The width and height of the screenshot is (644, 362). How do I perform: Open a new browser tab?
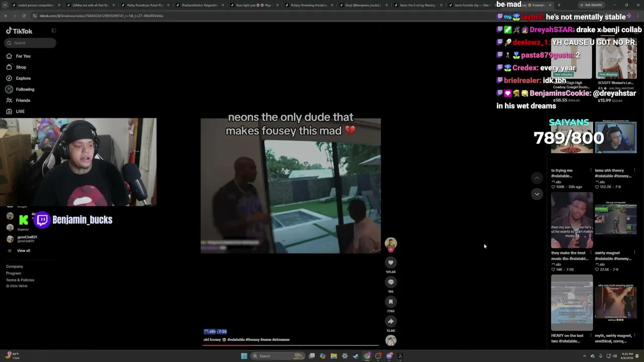click(x=559, y=5)
